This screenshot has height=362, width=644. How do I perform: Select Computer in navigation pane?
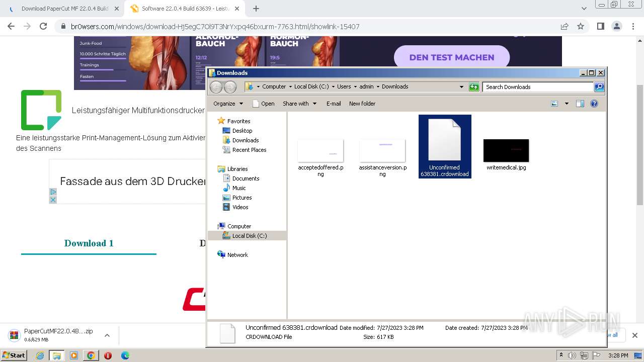coord(234,226)
